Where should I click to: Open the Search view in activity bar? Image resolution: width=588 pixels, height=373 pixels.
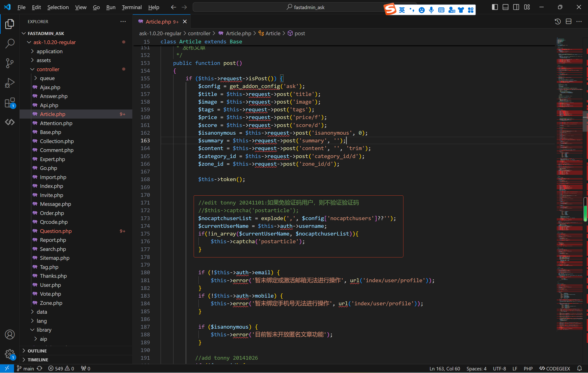point(10,44)
